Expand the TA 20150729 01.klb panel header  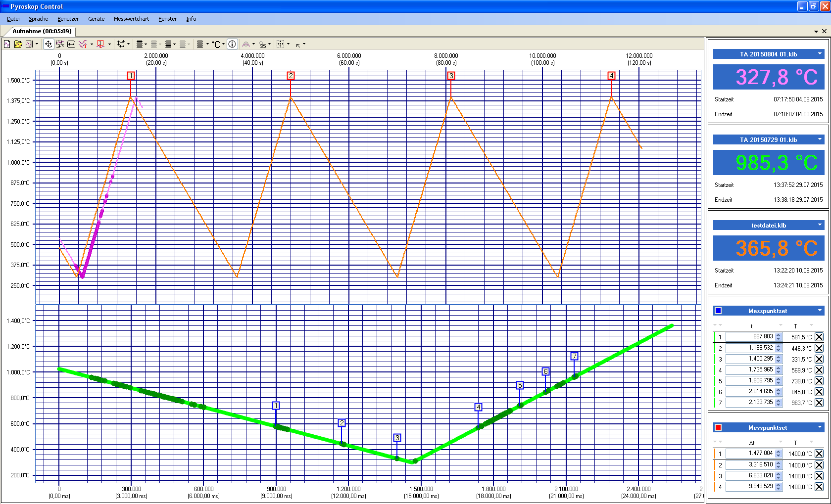tap(768, 139)
